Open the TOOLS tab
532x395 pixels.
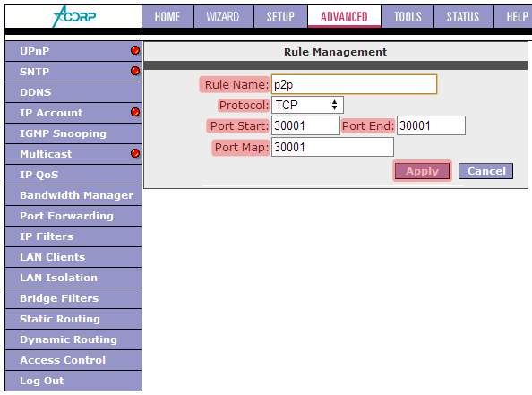408,17
